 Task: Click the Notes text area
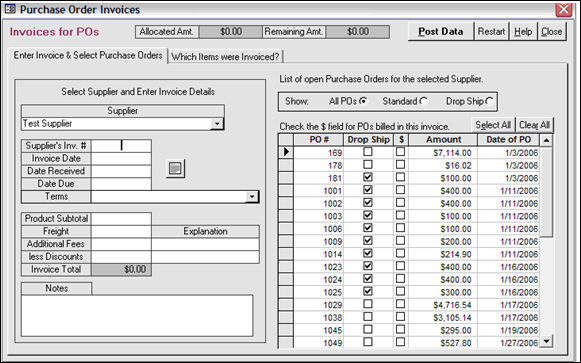(x=137, y=316)
